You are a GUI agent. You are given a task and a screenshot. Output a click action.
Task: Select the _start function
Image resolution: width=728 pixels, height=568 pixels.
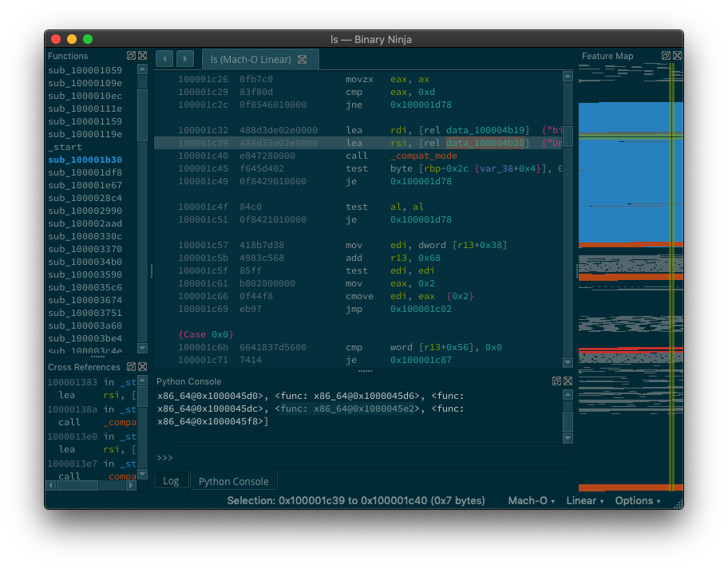pyautogui.click(x=65, y=147)
